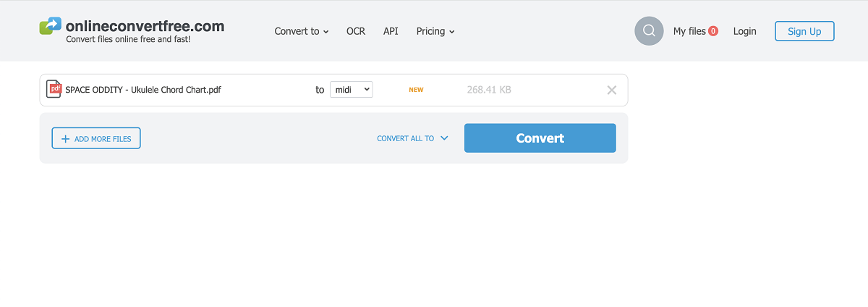Click the onlineconvertfree.com site title
Screen dimensions: 868x307
tap(145, 26)
